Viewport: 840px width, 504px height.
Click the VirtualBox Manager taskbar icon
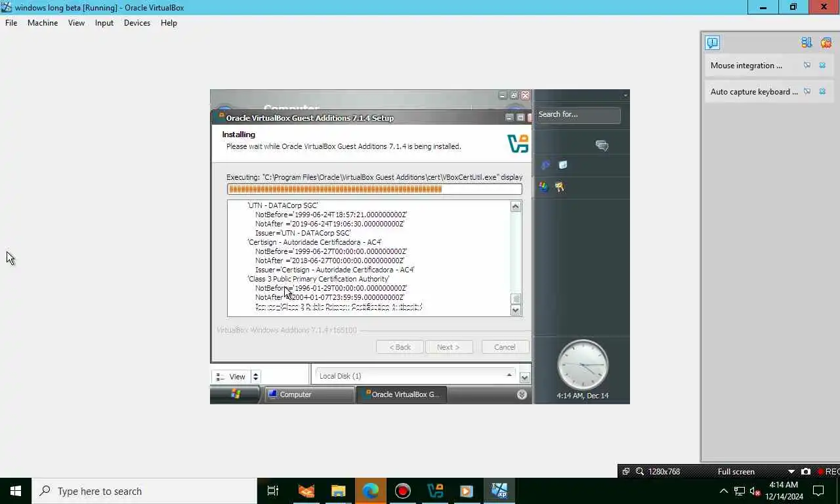coord(434,491)
